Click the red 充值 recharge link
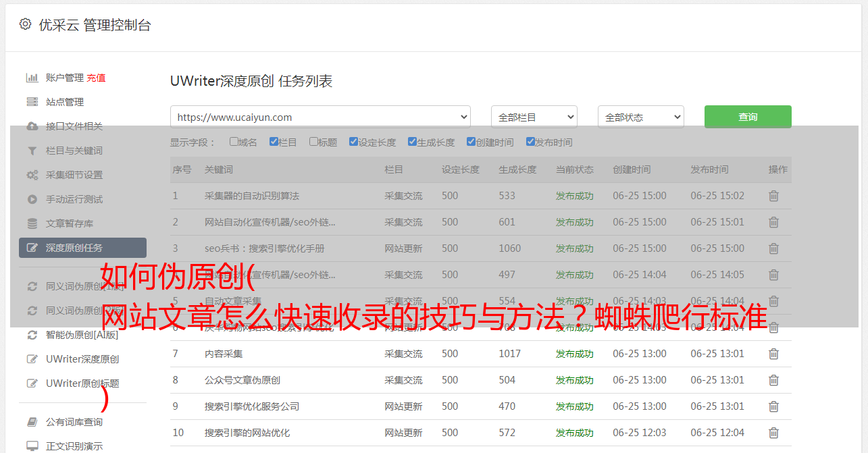The image size is (868, 453). click(x=96, y=78)
